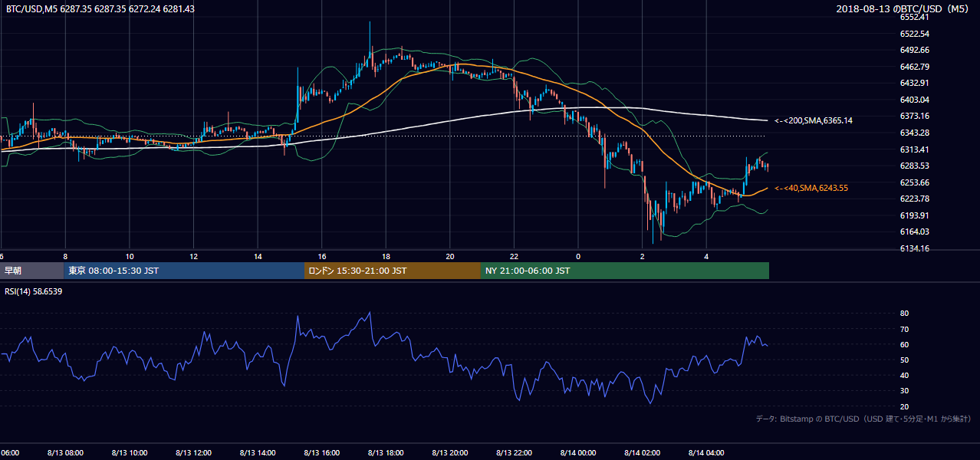Click price axis label 6223.78
The height and width of the screenshot is (460, 980).
point(915,199)
